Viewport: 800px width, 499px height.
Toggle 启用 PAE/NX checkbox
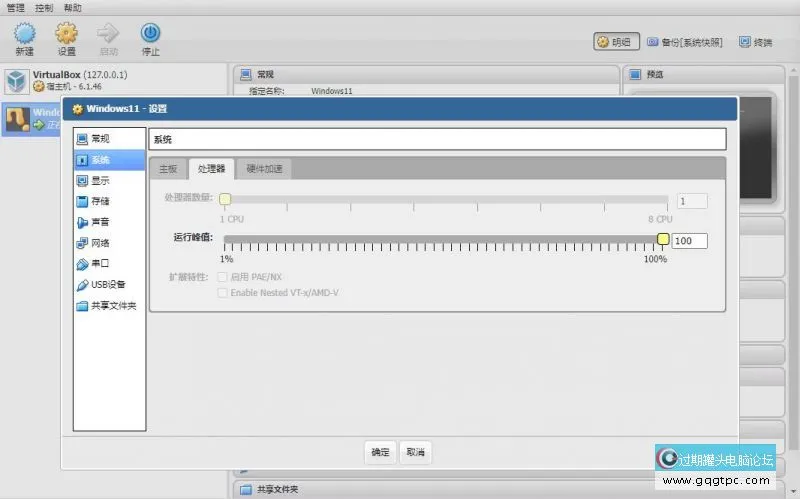223,277
